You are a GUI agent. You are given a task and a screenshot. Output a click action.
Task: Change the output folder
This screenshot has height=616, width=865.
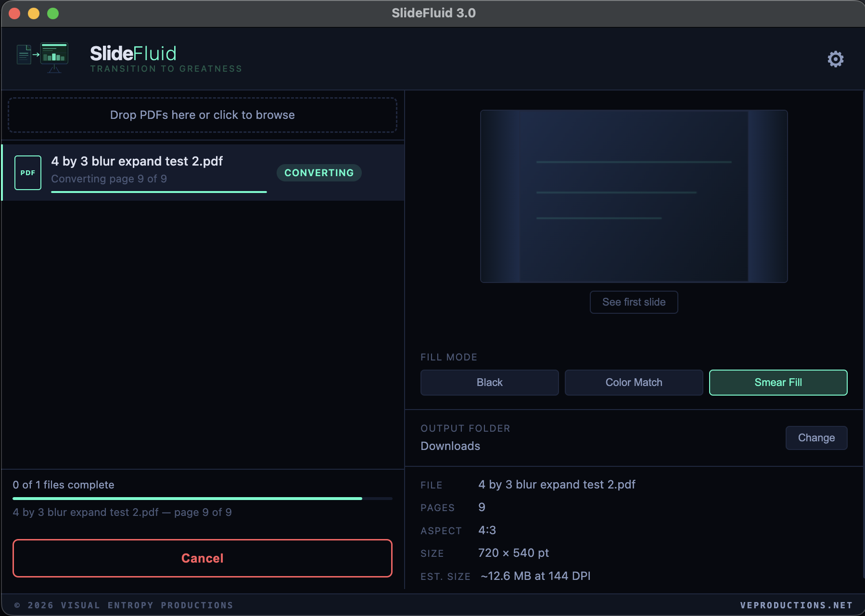816,438
